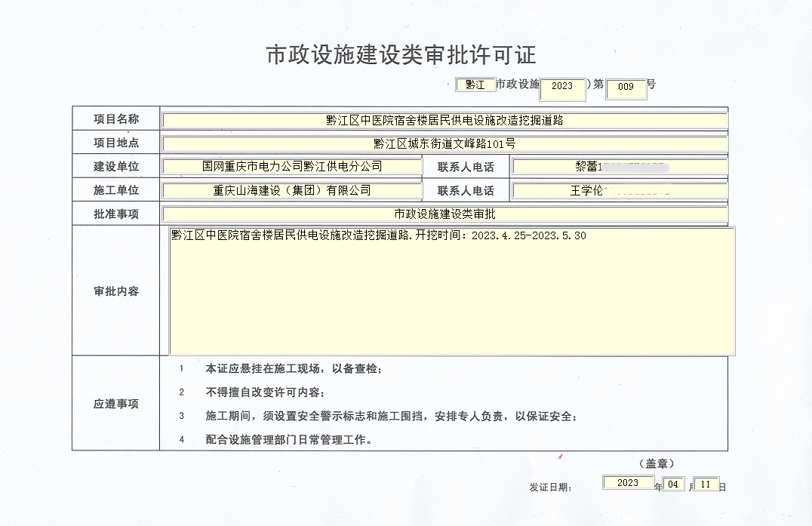Click inside the 审批内容 text area
812x526 pixels.
[452, 291]
